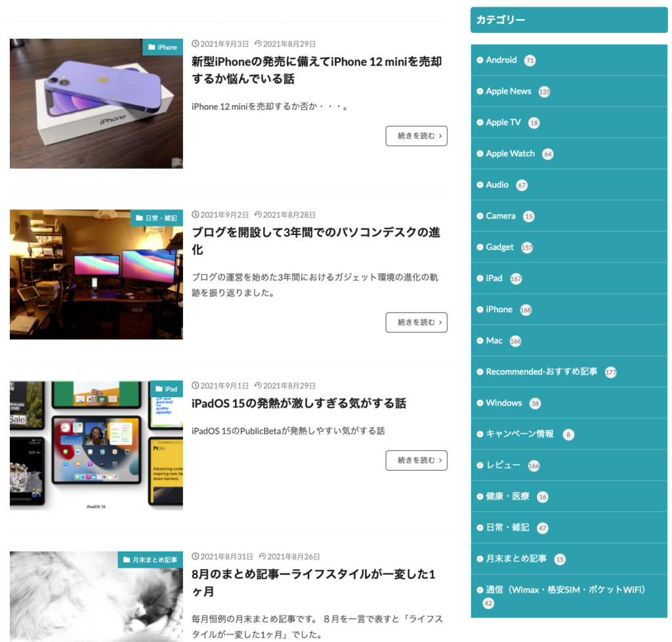The height and width of the screenshot is (642, 672).
Task: Open the 日常・雑記 tag on desk thumbnail
Action: [156, 218]
